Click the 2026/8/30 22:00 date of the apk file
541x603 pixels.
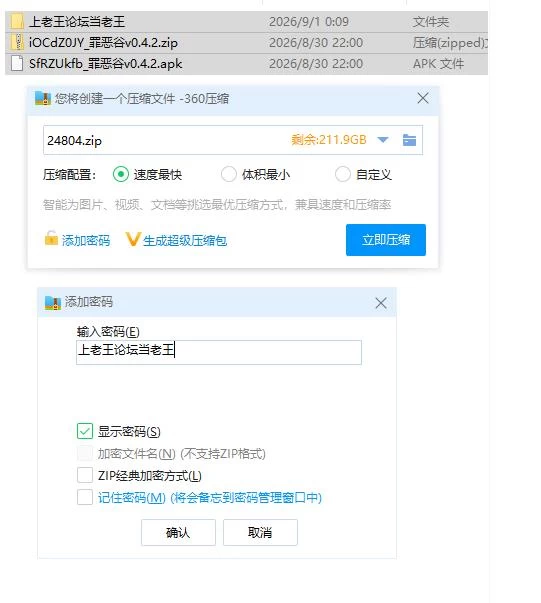coord(316,63)
